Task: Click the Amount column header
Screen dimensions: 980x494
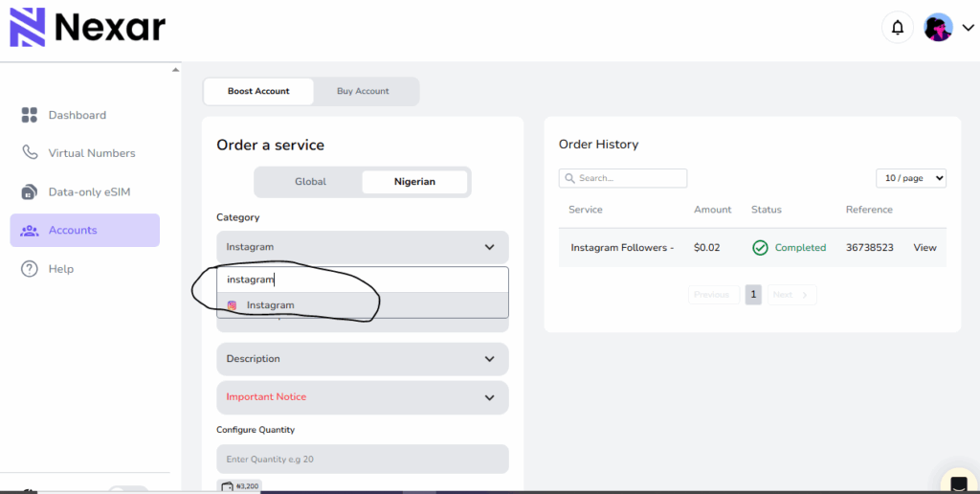Action: coord(712,210)
